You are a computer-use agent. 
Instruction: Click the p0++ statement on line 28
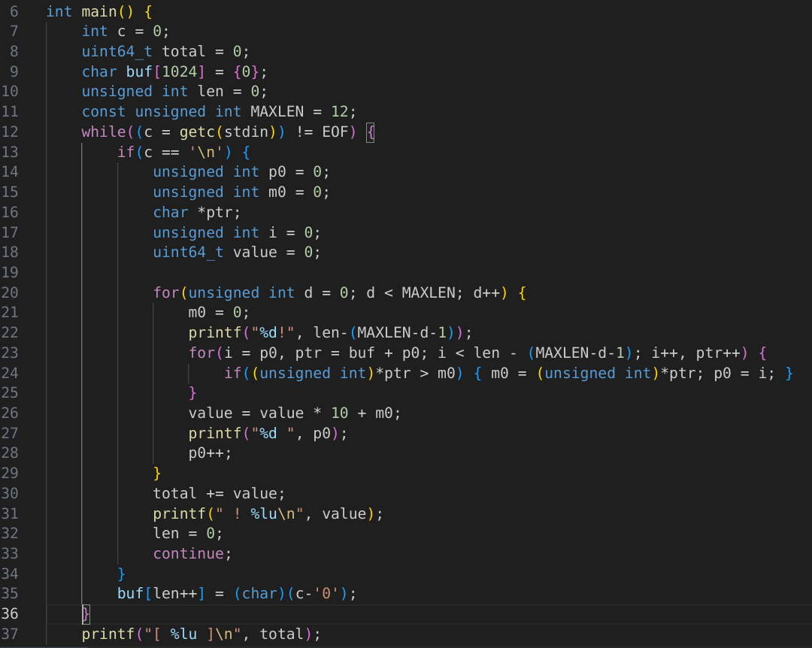(x=210, y=453)
